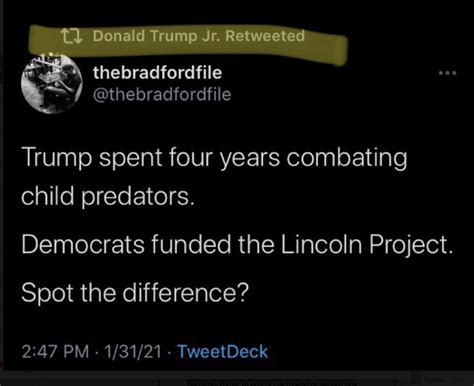The image size is (474, 386).
Task: Click the 1/31/21 date
Action: tap(133, 352)
